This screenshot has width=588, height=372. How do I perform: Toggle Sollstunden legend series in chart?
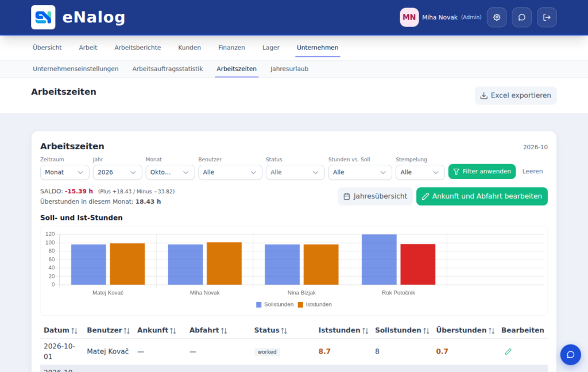[x=274, y=304]
